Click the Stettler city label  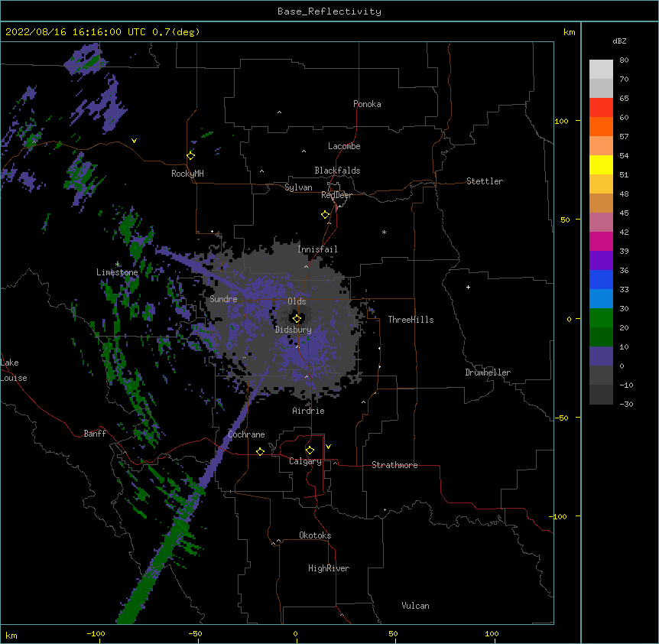[485, 181]
